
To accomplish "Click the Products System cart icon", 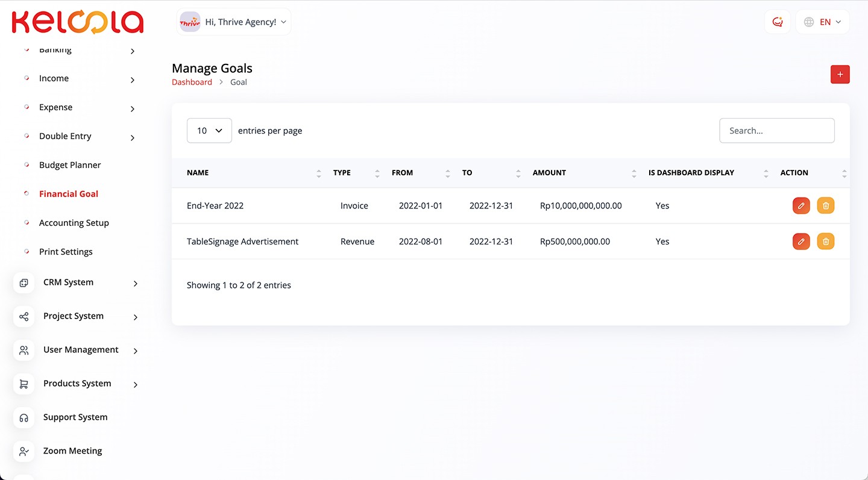I will tap(24, 384).
